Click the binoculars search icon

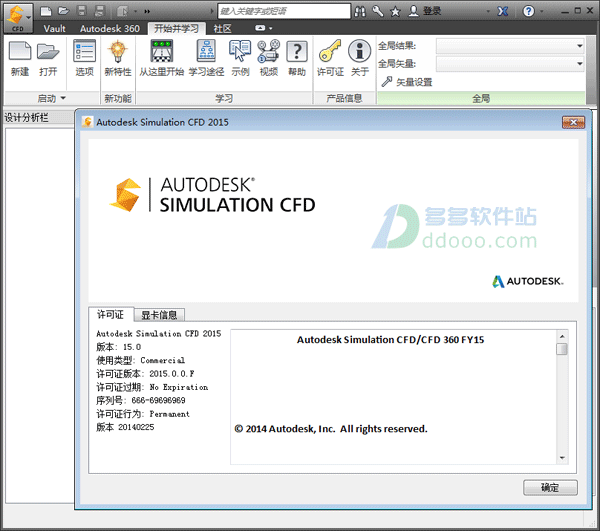pos(360,11)
